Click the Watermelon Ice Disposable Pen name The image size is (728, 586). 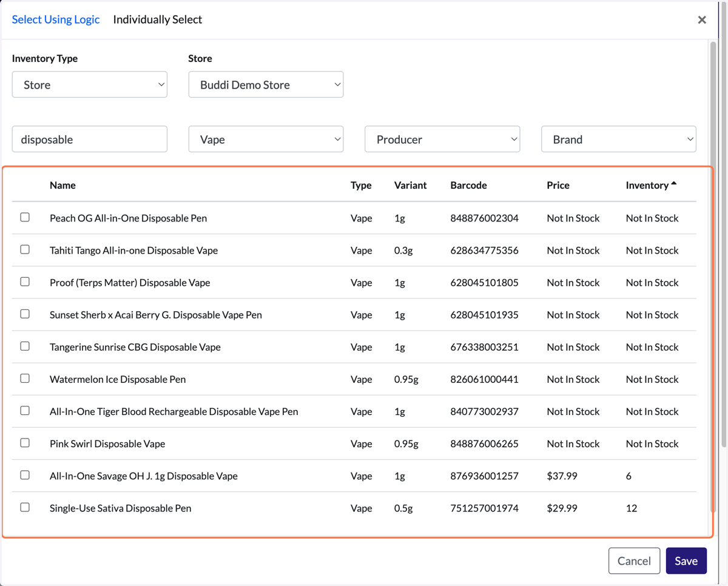coord(118,379)
